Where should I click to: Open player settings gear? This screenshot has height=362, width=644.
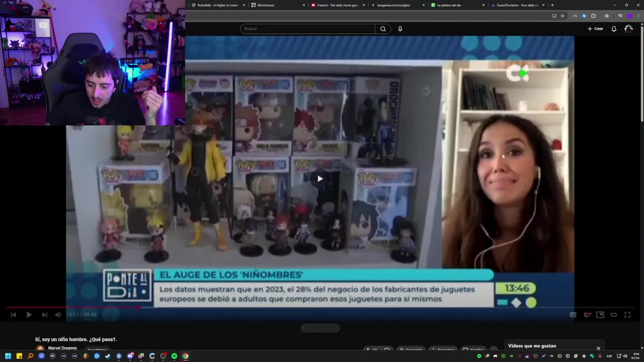coord(587,315)
